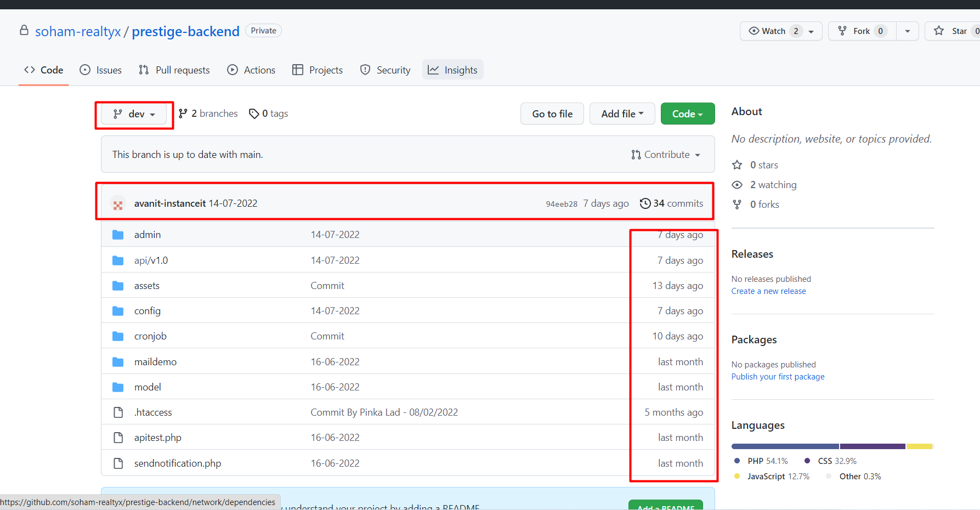Open the soham-realtyx owner link
The height and width of the screenshot is (510, 980).
pos(78,31)
